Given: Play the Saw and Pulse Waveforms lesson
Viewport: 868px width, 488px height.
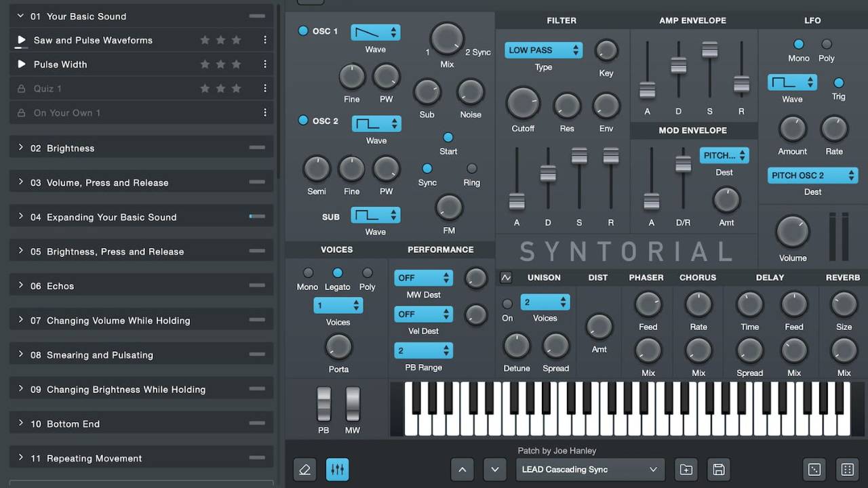Looking at the screenshot, I should [22, 40].
